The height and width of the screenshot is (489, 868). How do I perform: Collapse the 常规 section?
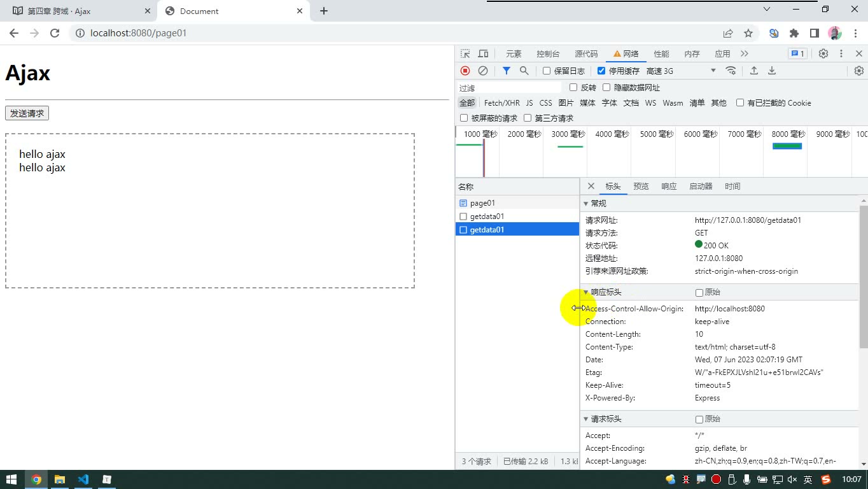586,204
